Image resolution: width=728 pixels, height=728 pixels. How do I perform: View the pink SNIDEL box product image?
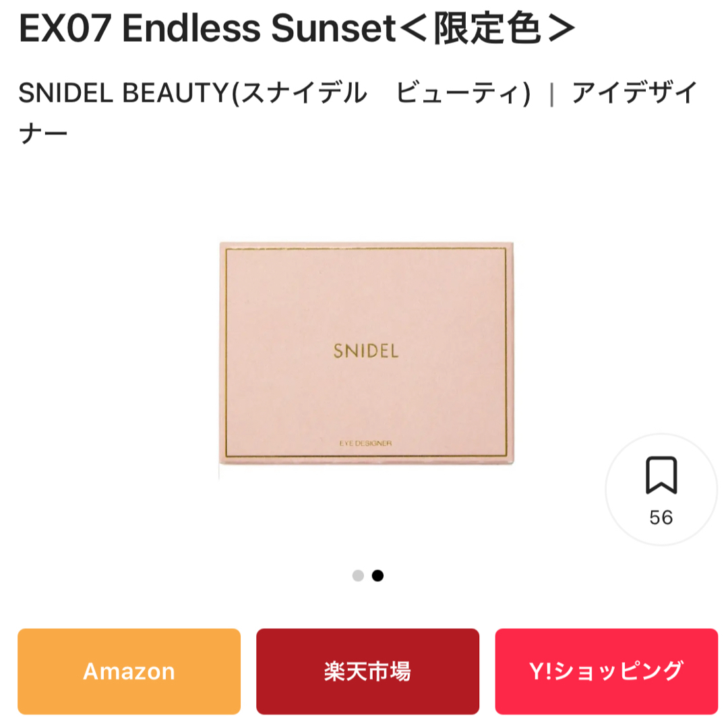(366, 353)
